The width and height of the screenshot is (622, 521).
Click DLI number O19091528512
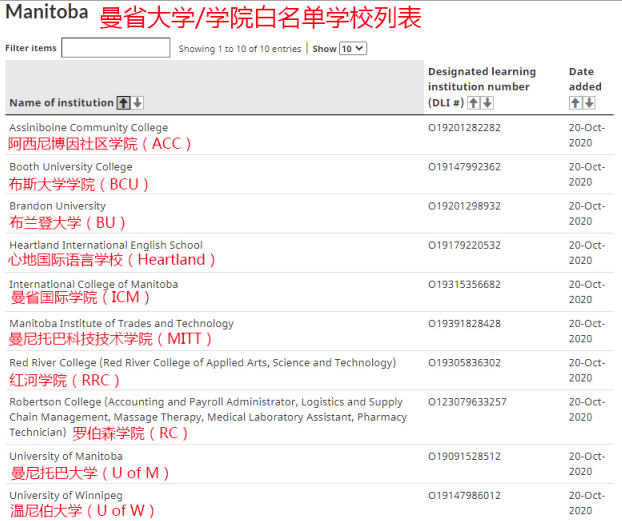pos(464,457)
